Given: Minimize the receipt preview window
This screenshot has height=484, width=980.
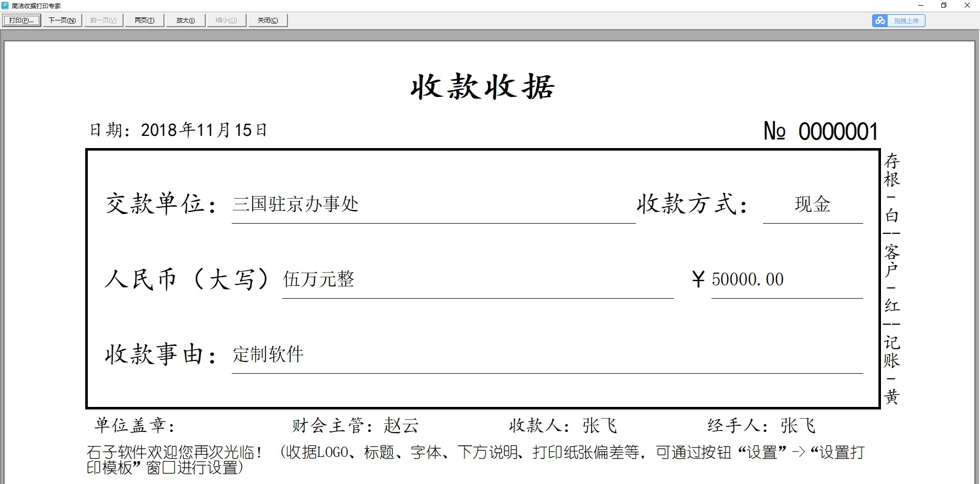Looking at the screenshot, I should click(921, 6).
